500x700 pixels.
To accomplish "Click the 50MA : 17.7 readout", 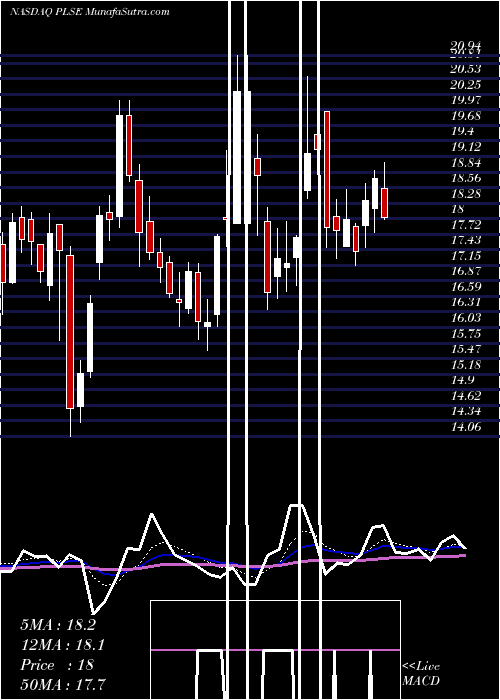I will click(63, 684).
